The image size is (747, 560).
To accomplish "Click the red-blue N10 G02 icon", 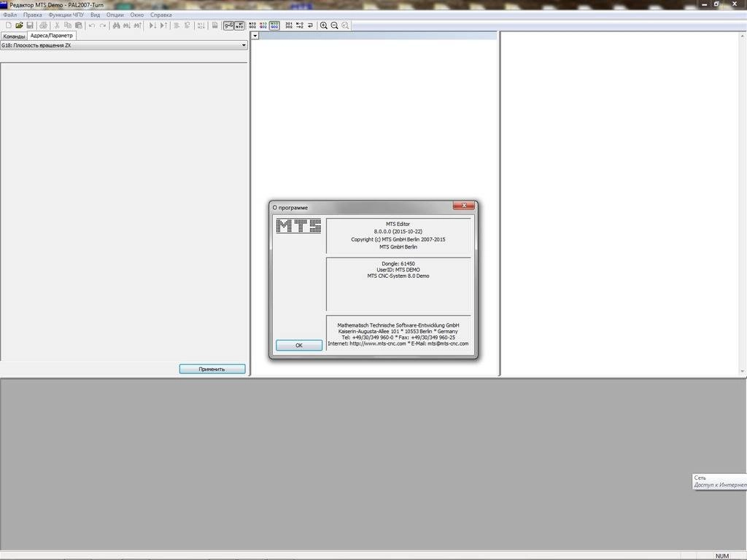I will (x=263, y=26).
